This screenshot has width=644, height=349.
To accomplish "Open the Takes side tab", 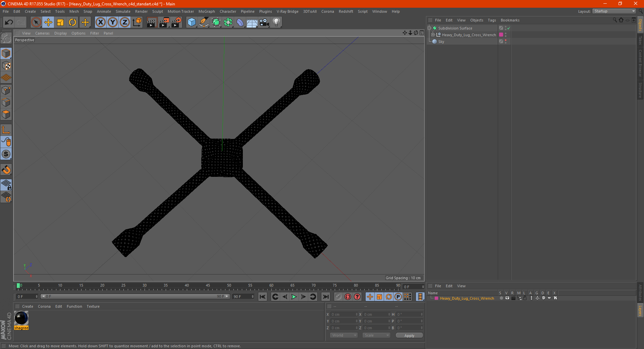I will pos(640,40).
